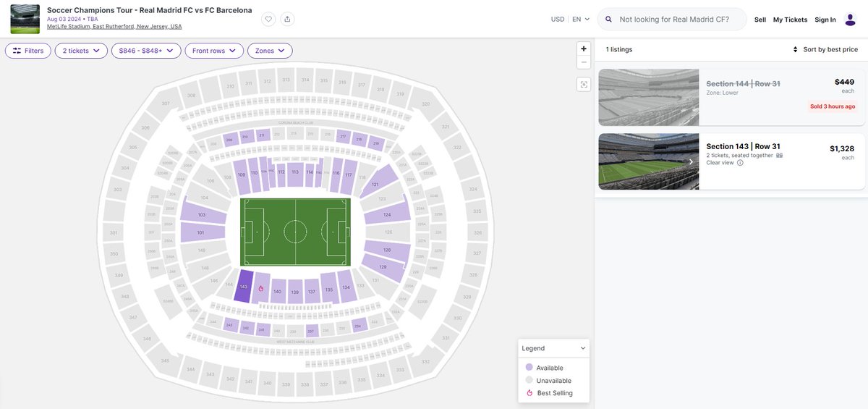
Task: Pick section 124 on the map
Action: (x=388, y=214)
